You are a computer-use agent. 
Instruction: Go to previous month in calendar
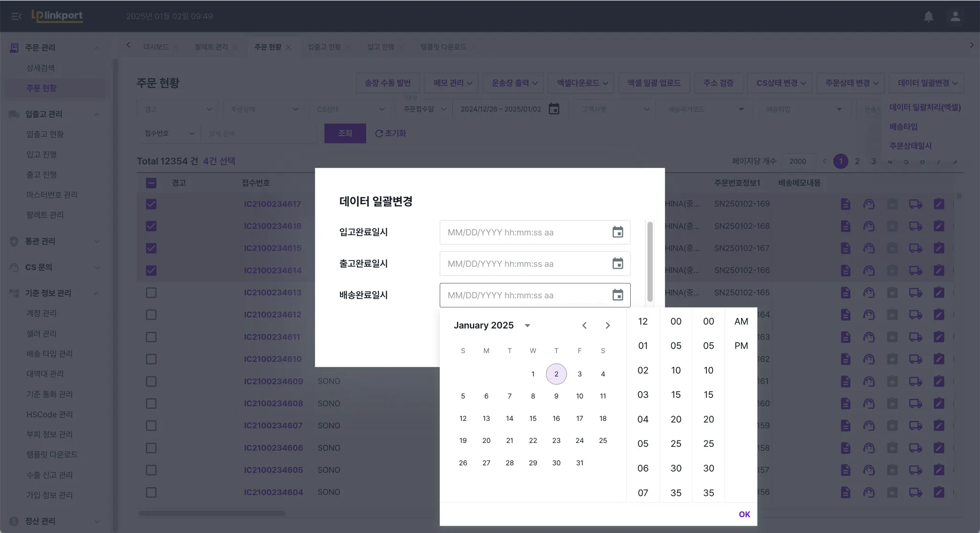pos(584,326)
